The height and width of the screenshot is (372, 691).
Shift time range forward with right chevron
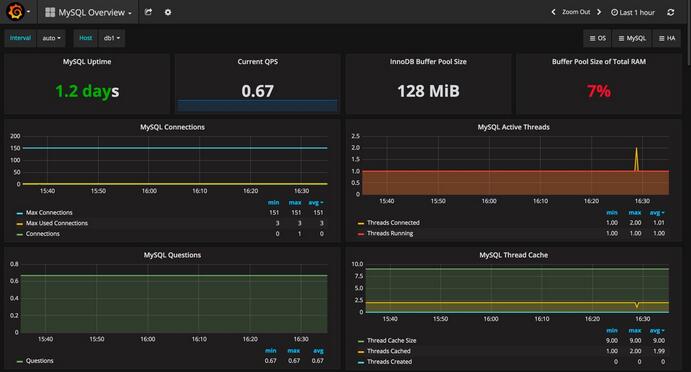tap(599, 12)
